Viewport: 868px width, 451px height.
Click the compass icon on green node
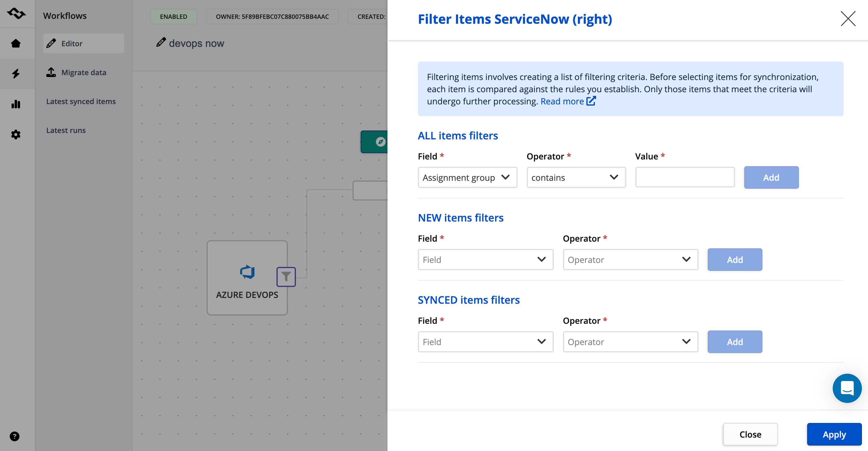point(380,142)
